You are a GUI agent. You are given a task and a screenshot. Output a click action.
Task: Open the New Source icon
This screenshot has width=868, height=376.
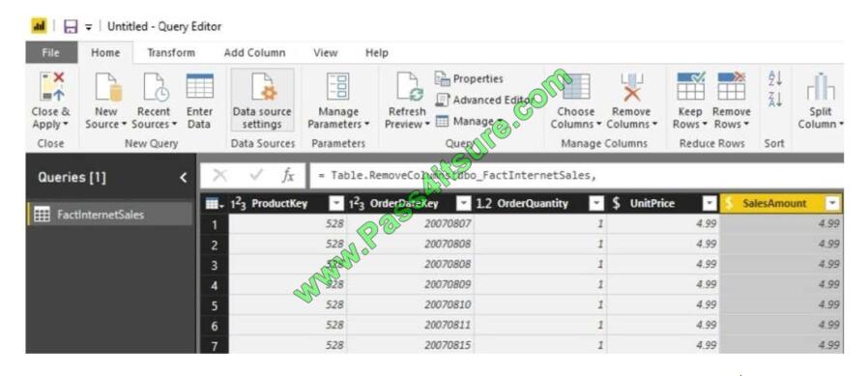pos(108,88)
